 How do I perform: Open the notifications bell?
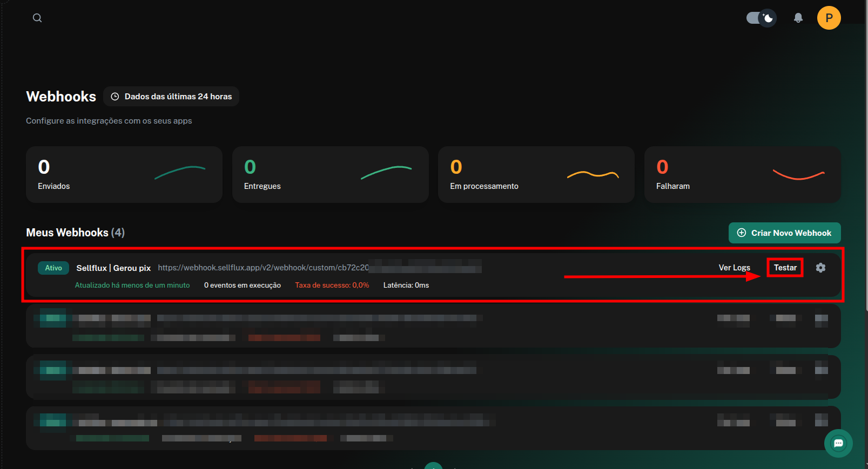798,18
